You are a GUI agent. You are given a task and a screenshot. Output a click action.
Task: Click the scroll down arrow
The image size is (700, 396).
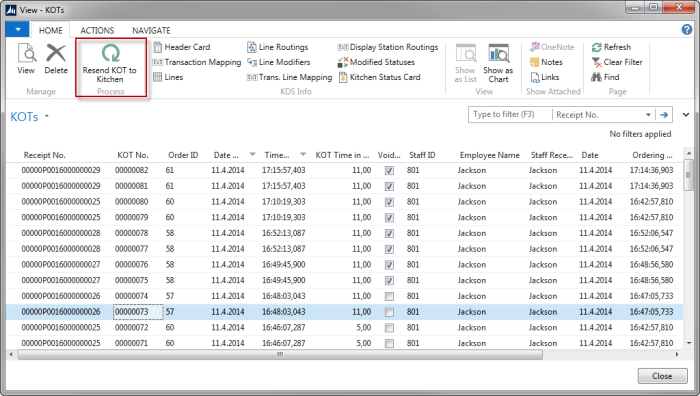click(x=688, y=343)
